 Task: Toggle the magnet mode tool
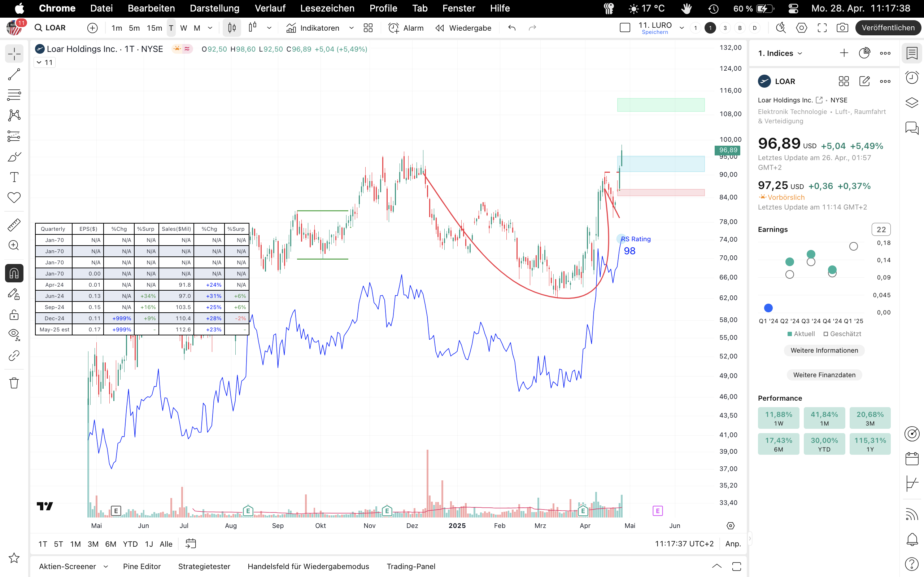(14, 273)
